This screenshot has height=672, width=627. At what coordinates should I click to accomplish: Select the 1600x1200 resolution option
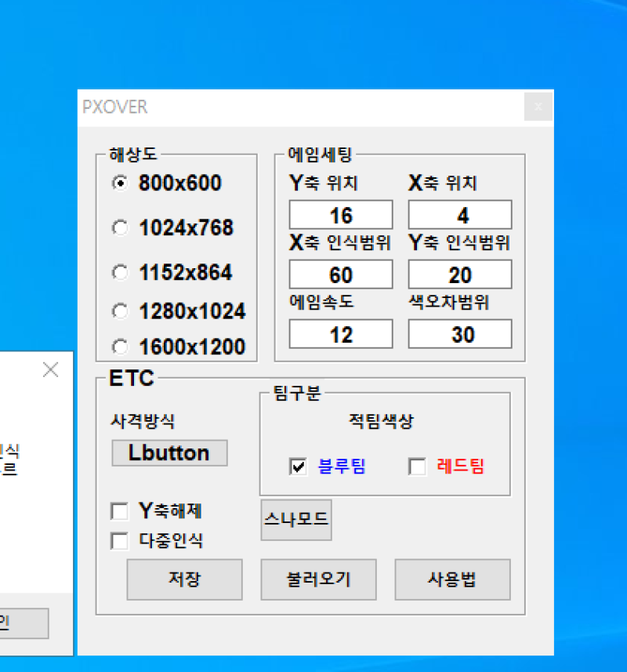pos(120,347)
